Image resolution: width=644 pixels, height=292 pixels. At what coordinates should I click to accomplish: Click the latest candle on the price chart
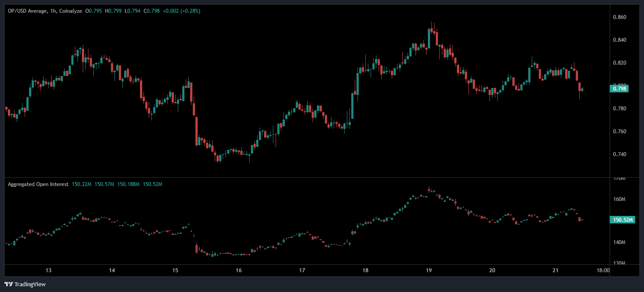click(x=582, y=90)
